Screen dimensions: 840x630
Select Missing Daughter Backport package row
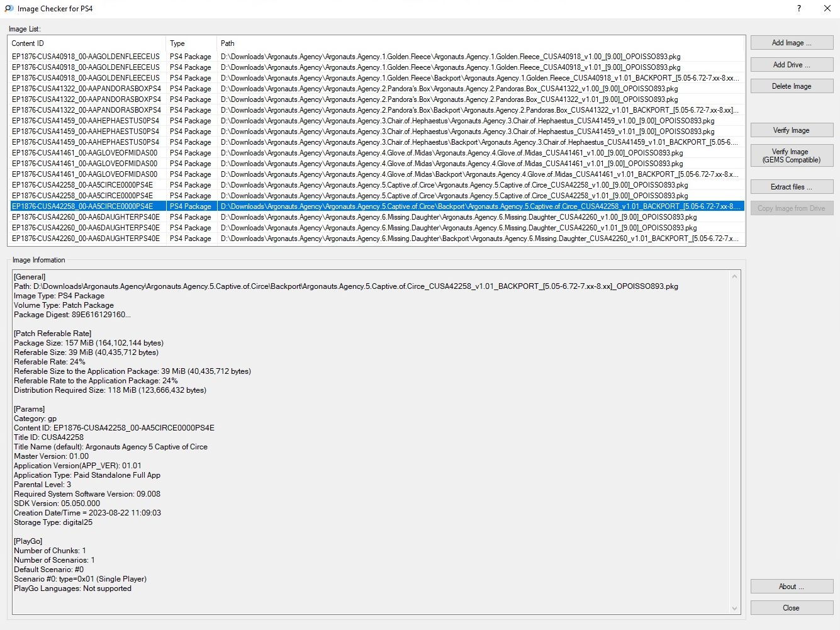pyautogui.click(x=378, y=239)
